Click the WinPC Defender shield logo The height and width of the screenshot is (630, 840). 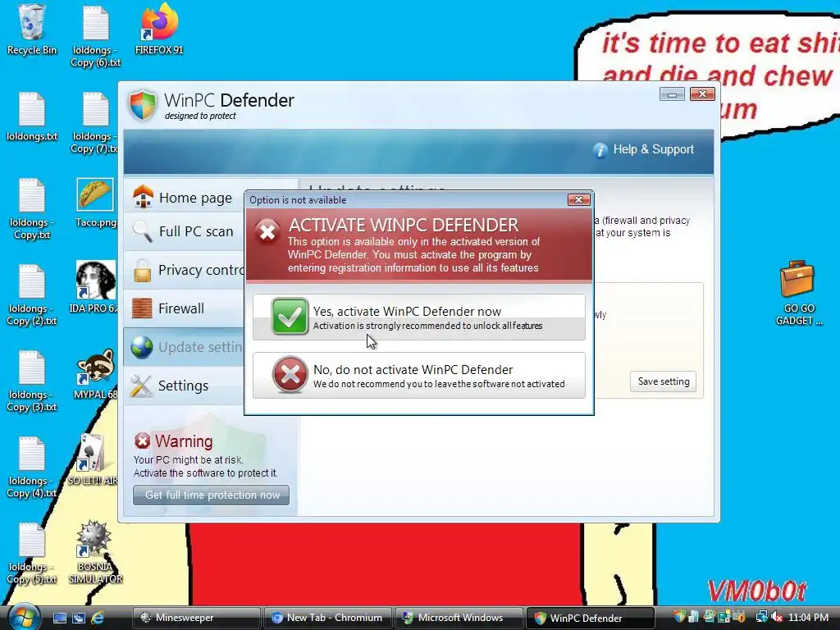tap(143, 105)
